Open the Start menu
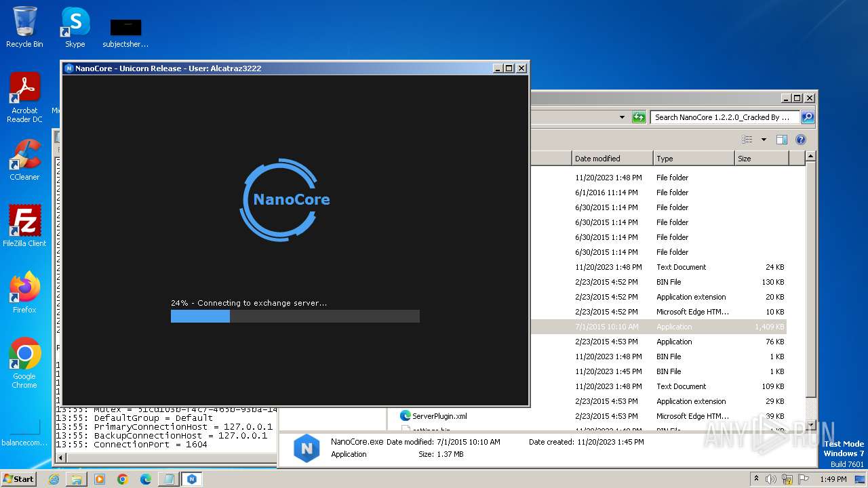This screenshot has height=488, width=868. tap(18, 479)
